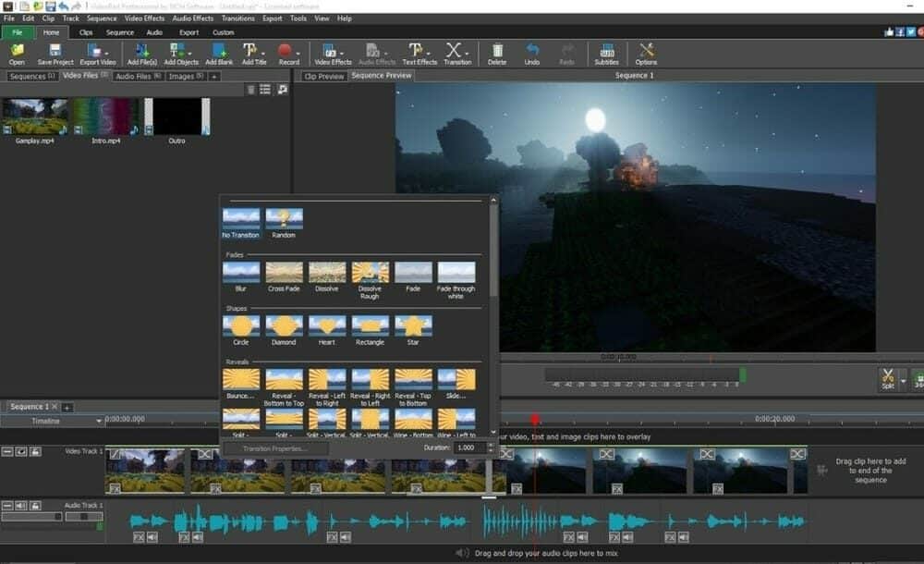Toggle the lock on Video Track 1
Viewport: 924px width, 564px height.
point(35,451)
